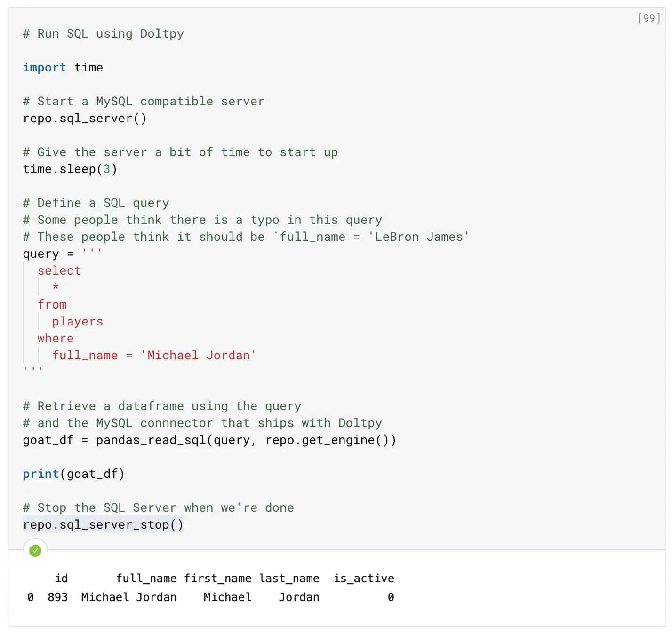Click the goat_df variable assignment line

[x=48, y=440]
